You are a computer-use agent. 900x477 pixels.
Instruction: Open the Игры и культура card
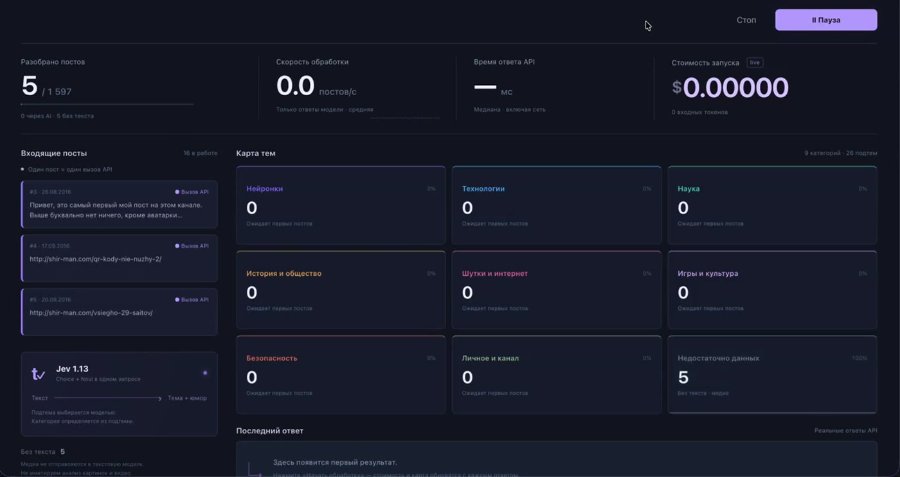(x=772, y=290)
